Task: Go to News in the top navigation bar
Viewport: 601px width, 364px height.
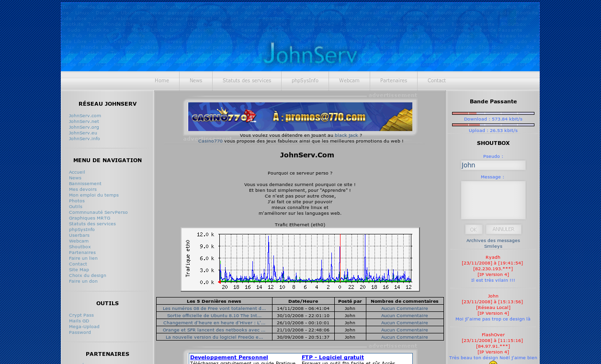Action: pyautogui.click(x=196, y=81)
